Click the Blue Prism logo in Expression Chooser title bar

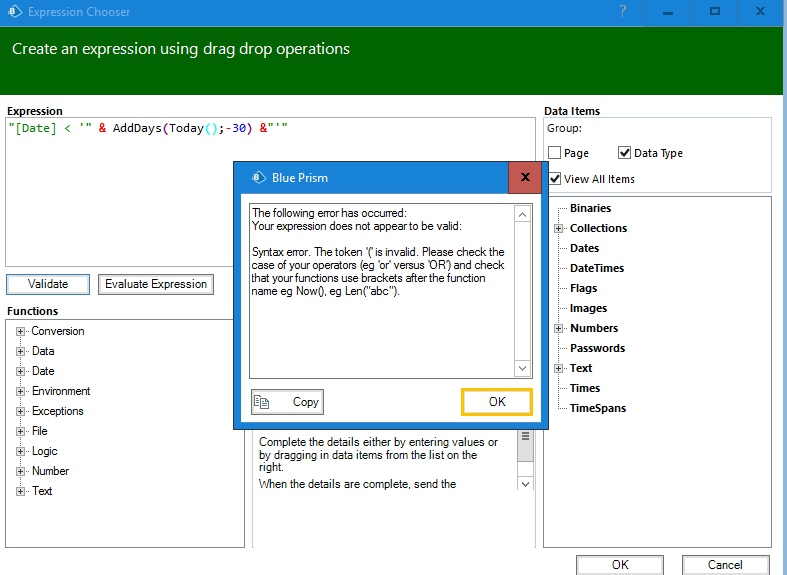click(15, 12)
